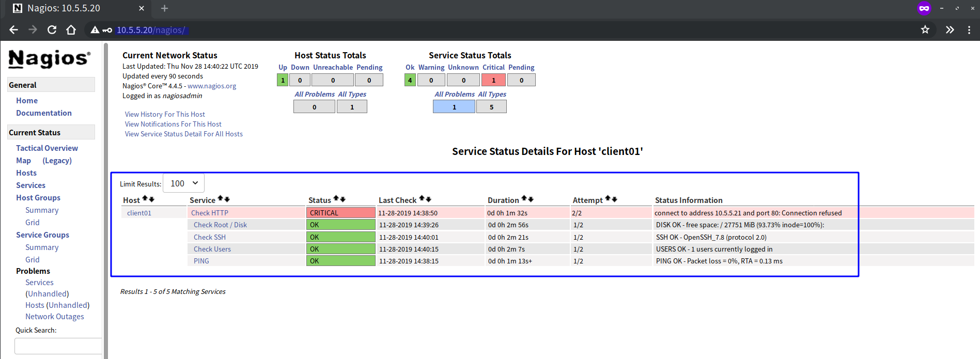Open the www.nagios.org link
The height and width of the screenshot is (359, 980).
tap(212, 86)
